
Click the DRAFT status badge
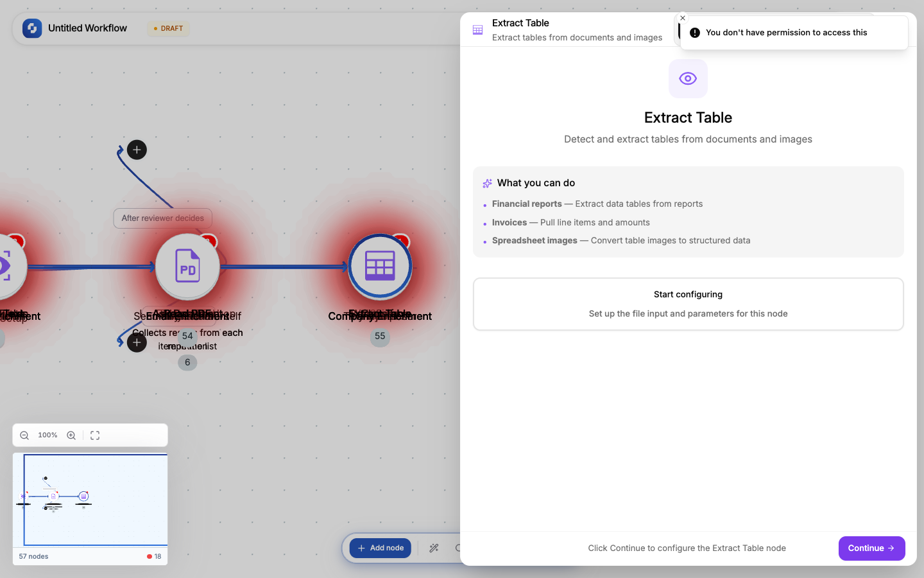(168, 28)
